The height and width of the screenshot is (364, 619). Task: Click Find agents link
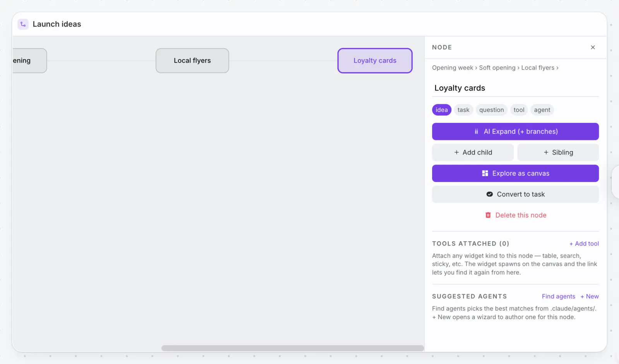[558, 296]
